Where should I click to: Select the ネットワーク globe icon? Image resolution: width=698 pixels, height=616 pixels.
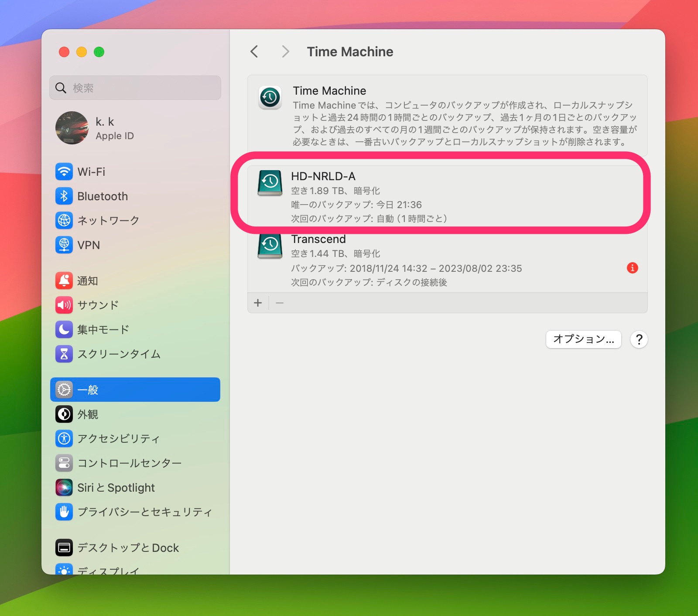(x=64, y=220)
